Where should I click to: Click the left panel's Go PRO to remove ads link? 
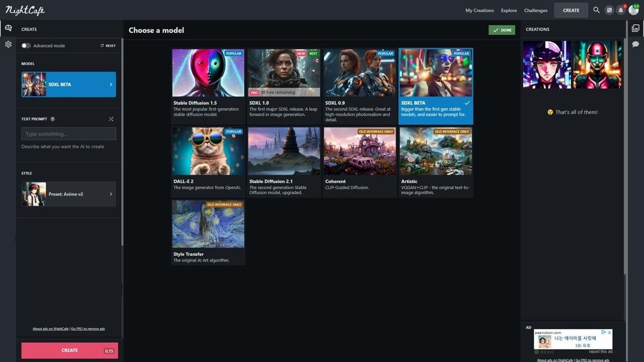click(88, 329)
